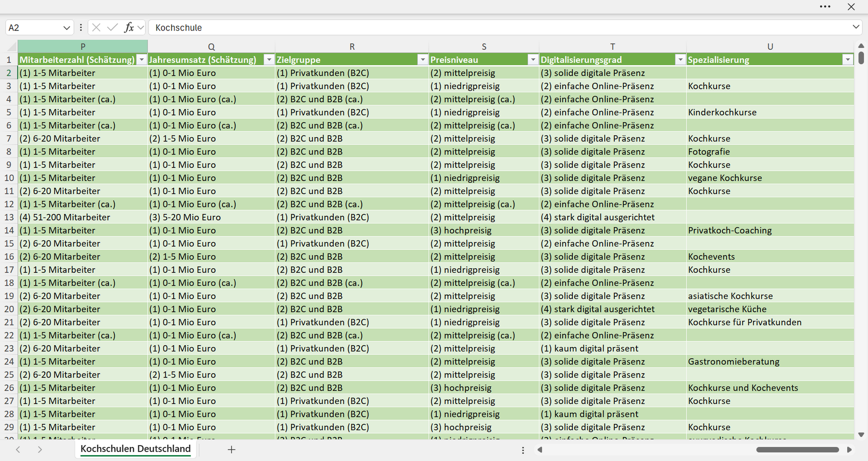Click the vertical dots beside Name Box
Screen dimensions: 868x461
pyautogui.click(x=81, y=28)
